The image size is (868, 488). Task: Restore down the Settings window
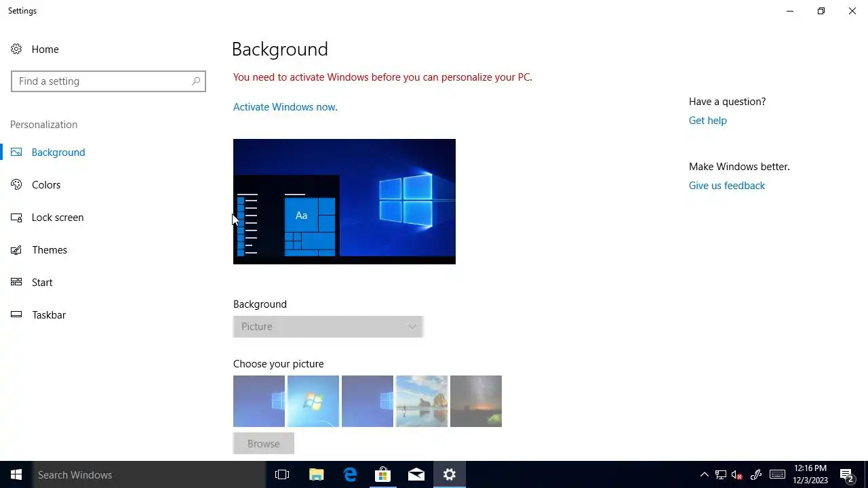pyautogui.click(x=821, y=11)
